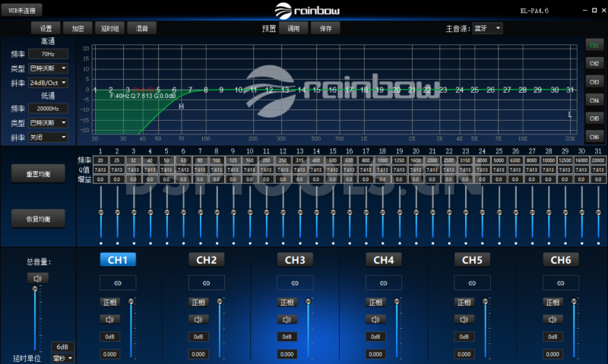608x364 pixels.
Task: Click the large CH6 channel button
Action: point(561,260)
